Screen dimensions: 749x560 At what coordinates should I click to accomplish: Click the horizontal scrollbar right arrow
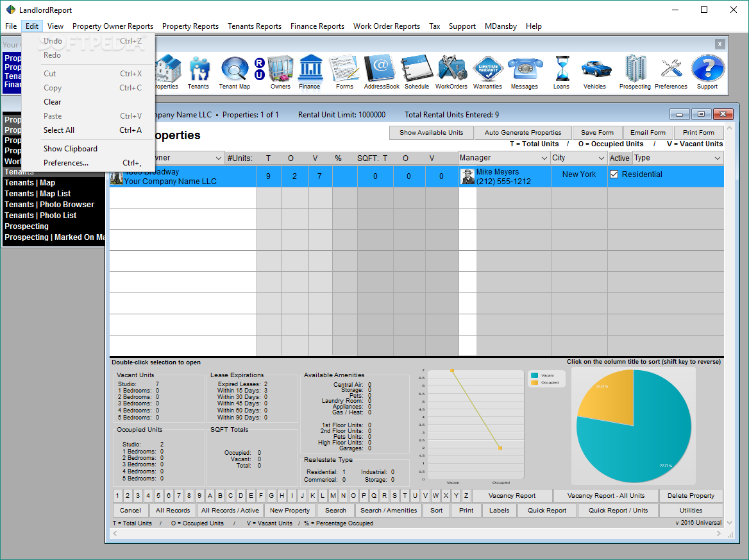pos(719,533)
